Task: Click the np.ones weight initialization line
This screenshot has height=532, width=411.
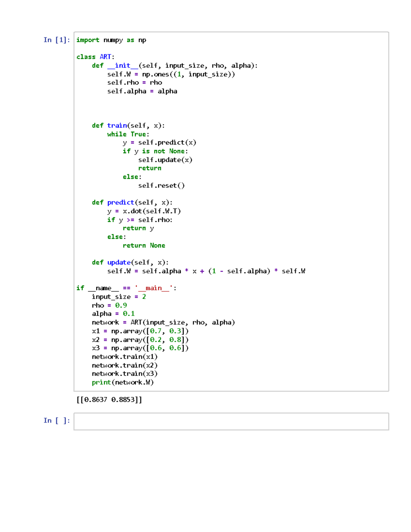Action: coord(171,74)
